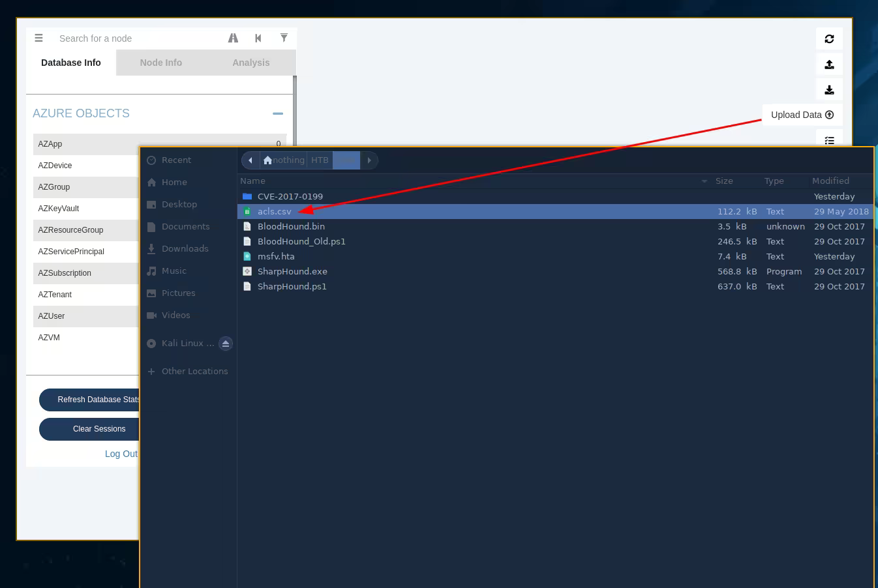The width and height of the screenshot is (878, 588).
Task: Eject the Kali Linux volume
Action: [226, 344]
